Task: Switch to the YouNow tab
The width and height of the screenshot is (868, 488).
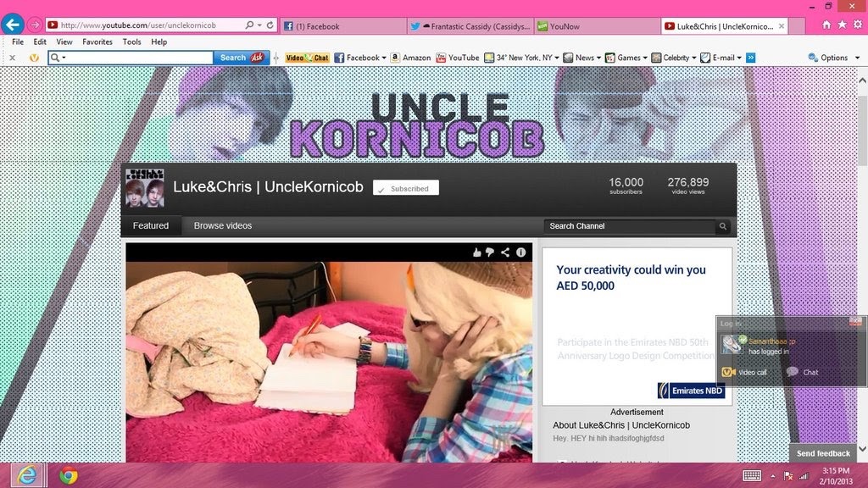Action: pos(598,26)
